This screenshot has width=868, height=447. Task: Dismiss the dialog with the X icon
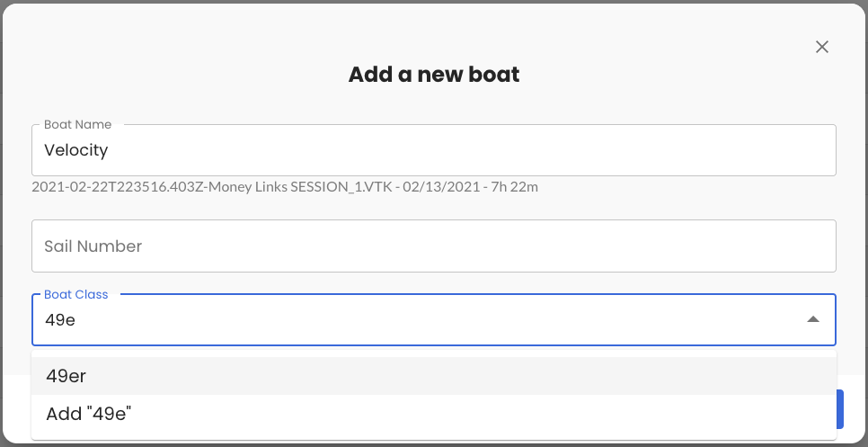pos(821,47)
